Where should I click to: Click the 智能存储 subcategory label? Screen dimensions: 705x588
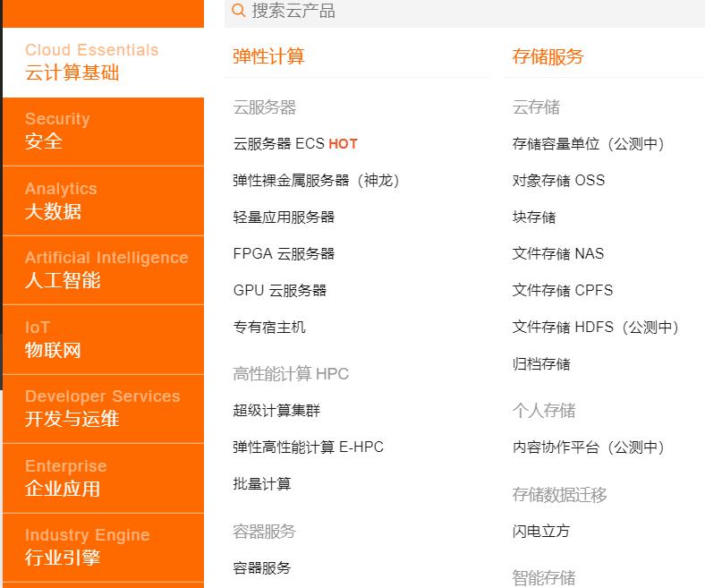[x=544, y=577]
